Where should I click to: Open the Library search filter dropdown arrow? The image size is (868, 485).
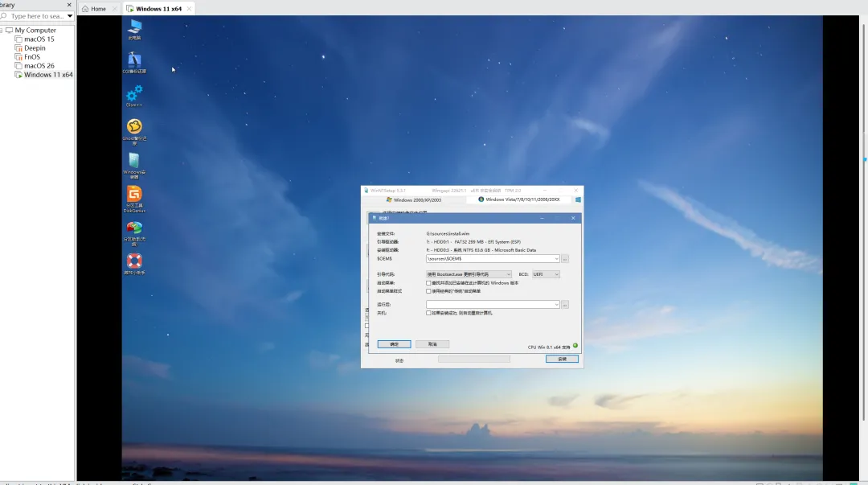(70, 16)
